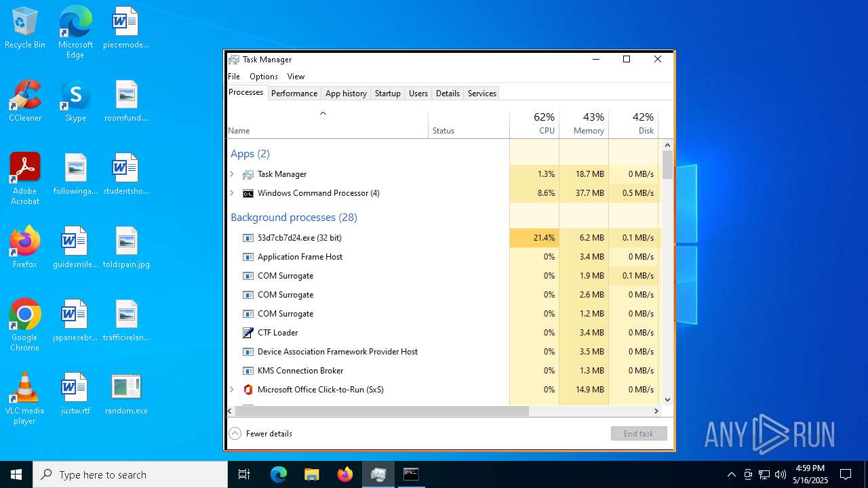Screen dimensions: 868x488
Task: Show hidden system tray icons
Action: tap(731, 474)
